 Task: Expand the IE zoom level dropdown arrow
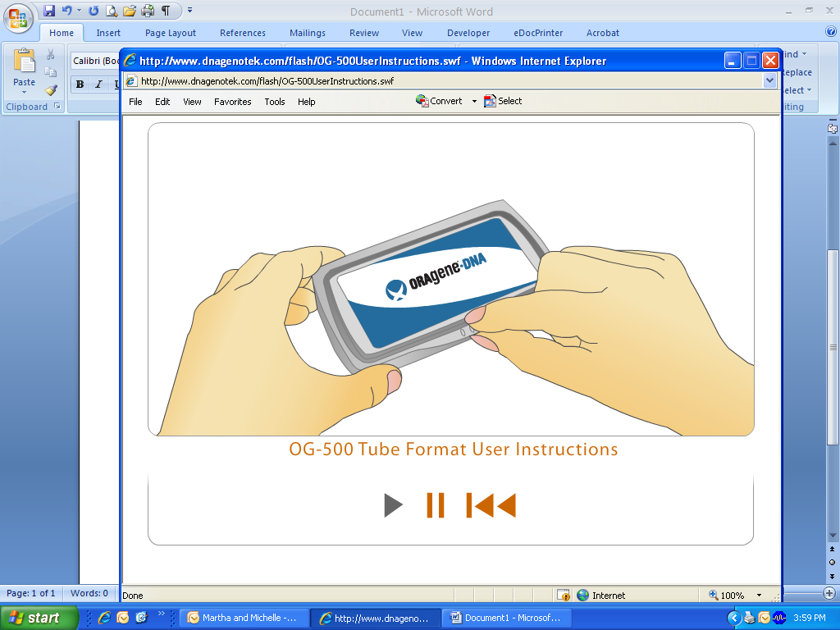click(x=759, y=596)
